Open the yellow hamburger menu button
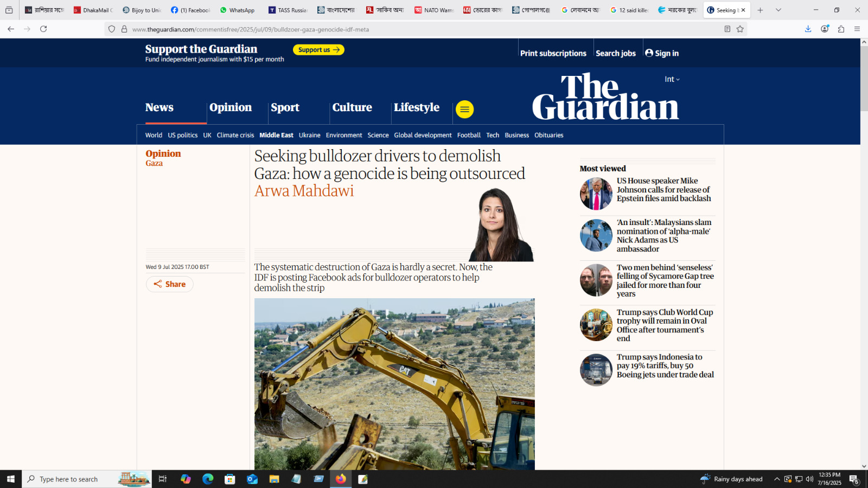This screenshot has width=868, height=488. pyautogui.click(x=464, y=110)
